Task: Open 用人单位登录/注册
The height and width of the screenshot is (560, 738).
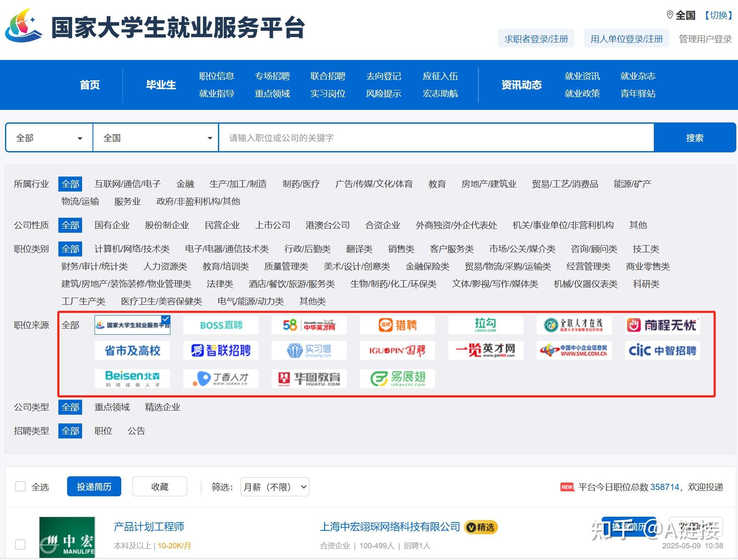Action: (626, 39)
